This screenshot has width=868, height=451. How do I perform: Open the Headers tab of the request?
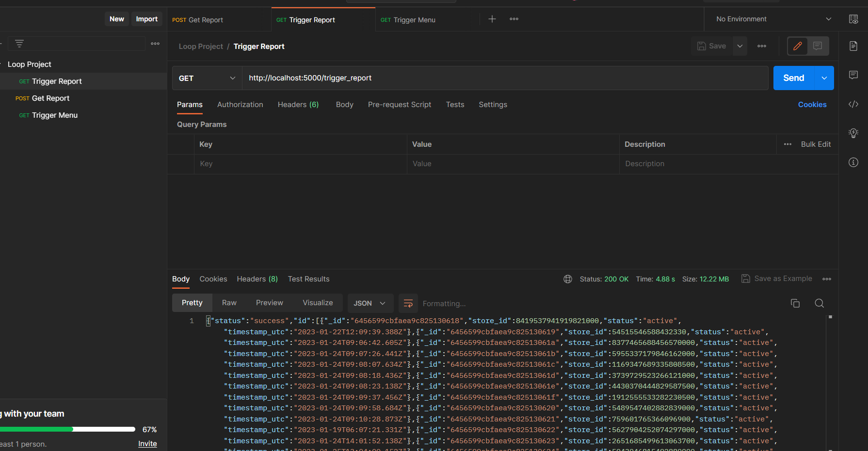tap(298, 105)
